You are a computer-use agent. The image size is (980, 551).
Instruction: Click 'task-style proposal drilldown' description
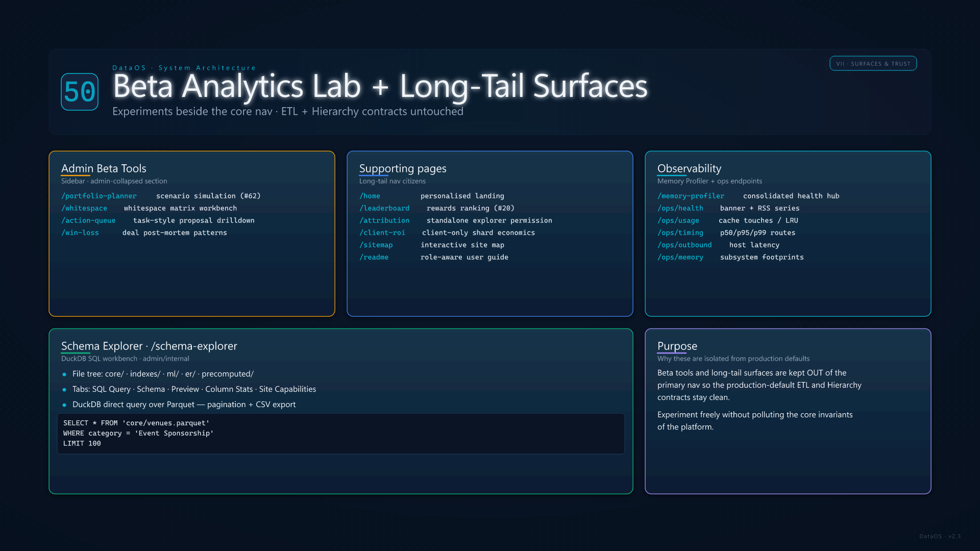coord(194,220)
